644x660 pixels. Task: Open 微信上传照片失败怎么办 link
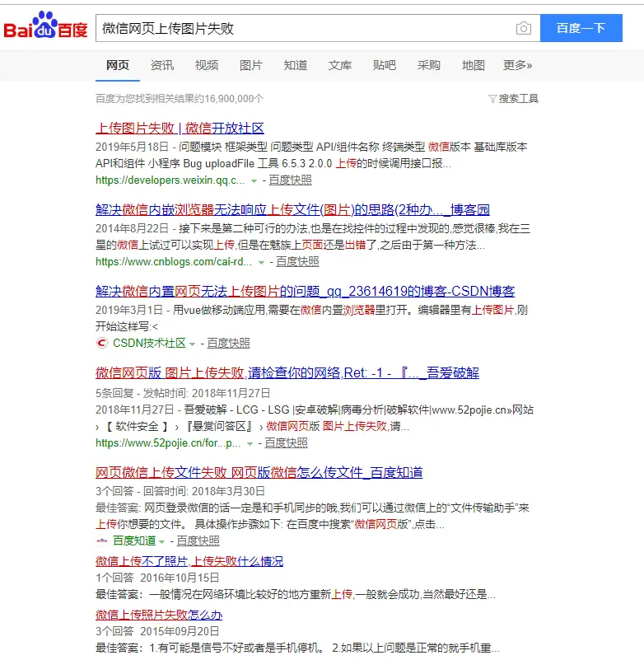159,615
